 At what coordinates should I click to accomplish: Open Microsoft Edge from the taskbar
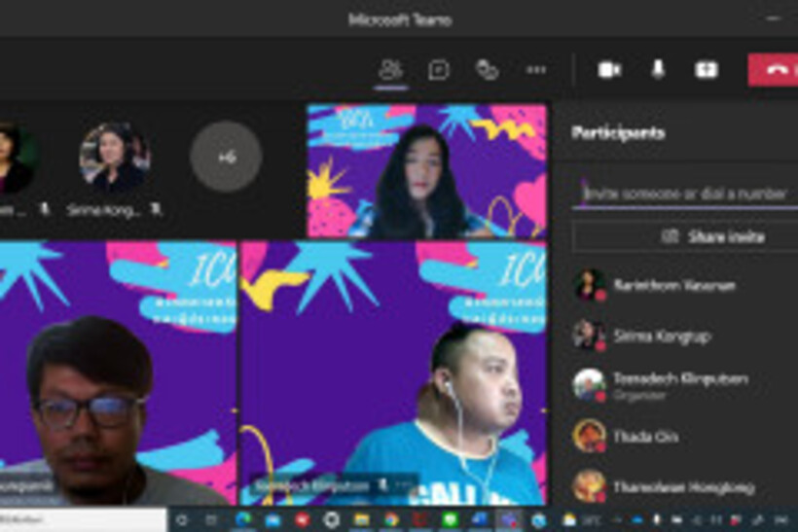coord(242,520)
